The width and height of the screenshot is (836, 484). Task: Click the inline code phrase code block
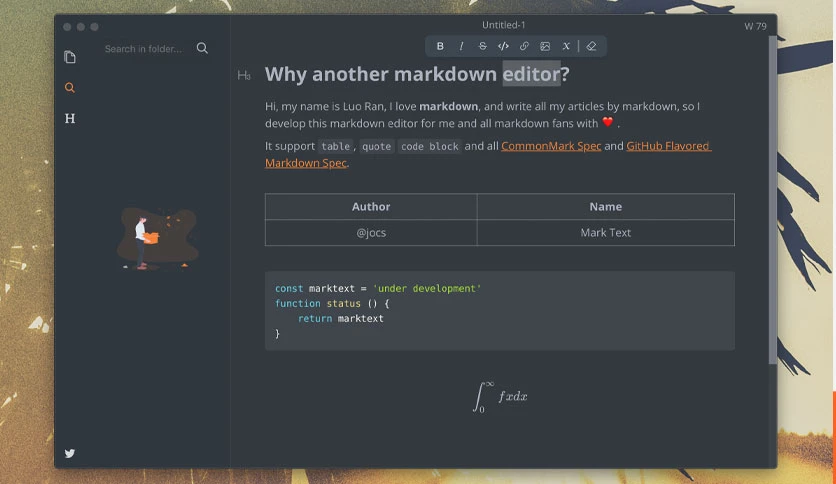[x=430, y=147]
